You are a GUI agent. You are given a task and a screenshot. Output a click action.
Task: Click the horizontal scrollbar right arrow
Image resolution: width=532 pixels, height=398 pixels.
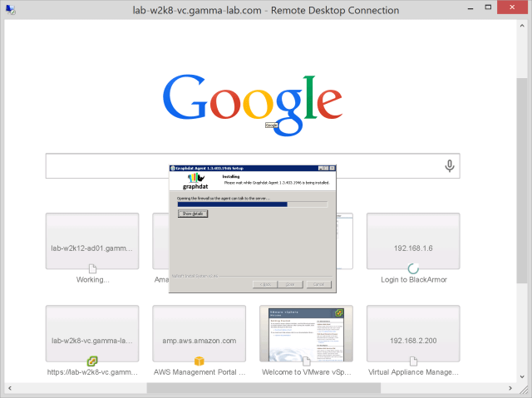[510, 388]
